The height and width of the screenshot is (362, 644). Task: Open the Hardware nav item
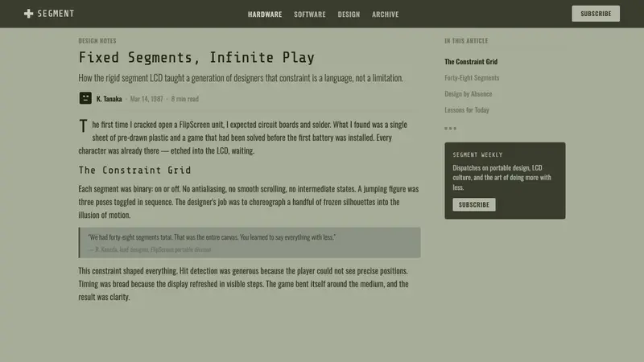pyautogui.click(x=265, y=14)
